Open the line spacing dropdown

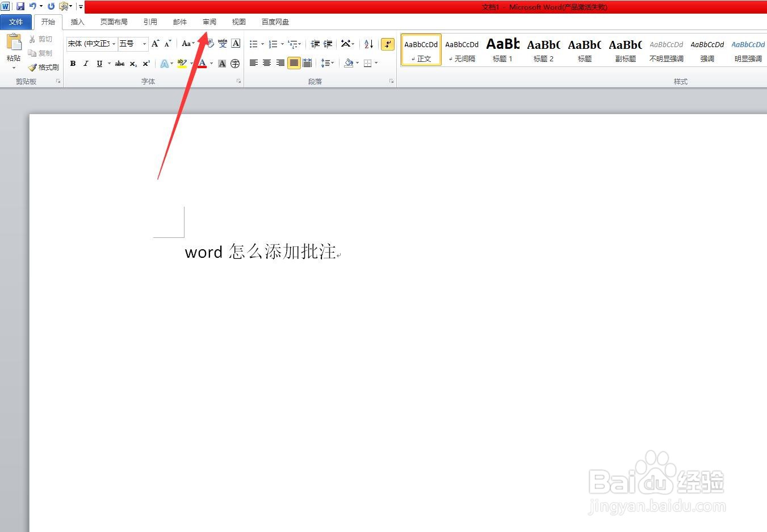click(328, 63)
